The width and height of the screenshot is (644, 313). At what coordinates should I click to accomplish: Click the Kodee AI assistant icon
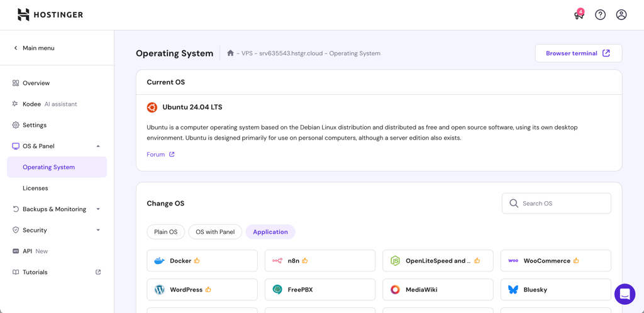[x=16, y=104]
